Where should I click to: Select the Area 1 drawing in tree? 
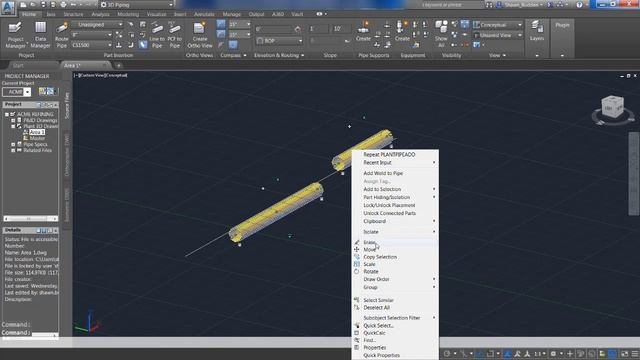pyautogui.click(x=37, y=132)
